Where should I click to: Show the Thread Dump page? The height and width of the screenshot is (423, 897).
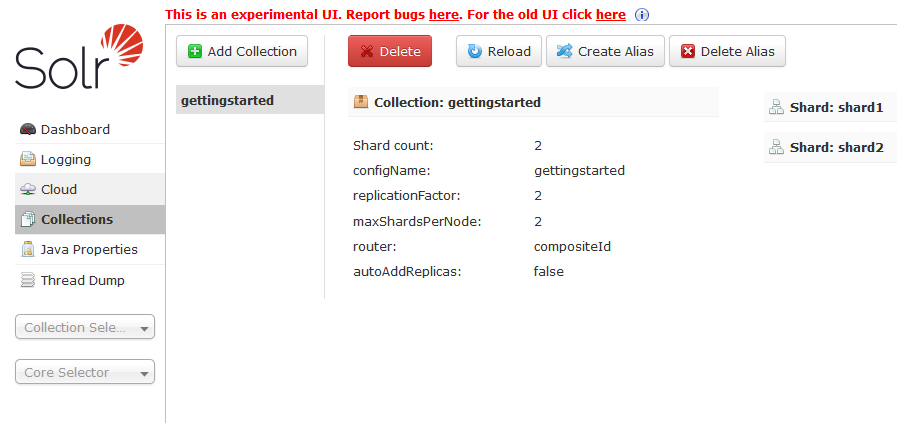tap(90, 280)
